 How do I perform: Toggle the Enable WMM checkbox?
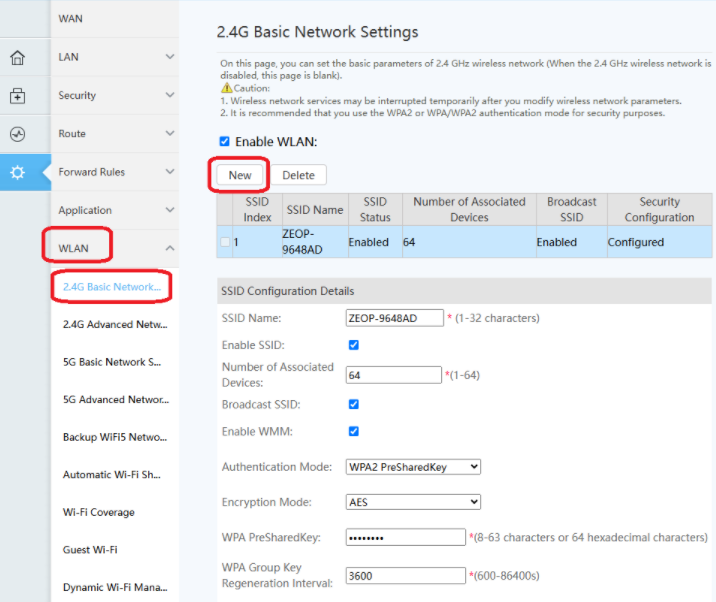(353, 431)
